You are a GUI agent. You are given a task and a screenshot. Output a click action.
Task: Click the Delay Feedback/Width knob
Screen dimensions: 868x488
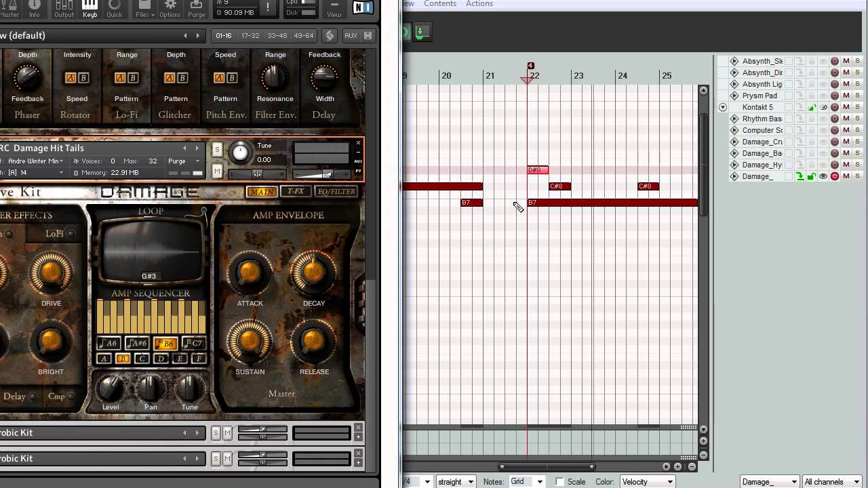(x=324, y=77)
